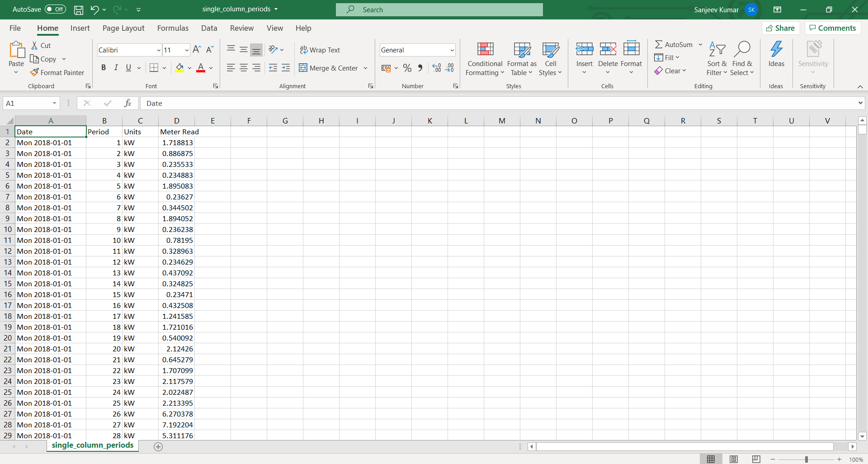
Task: Apply the red font color
Action: pos(201,68)
